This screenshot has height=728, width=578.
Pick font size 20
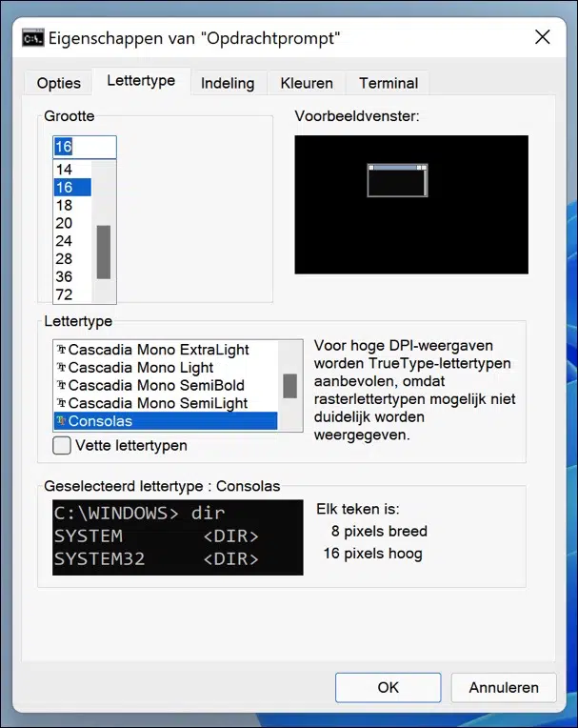coord(72,223)
